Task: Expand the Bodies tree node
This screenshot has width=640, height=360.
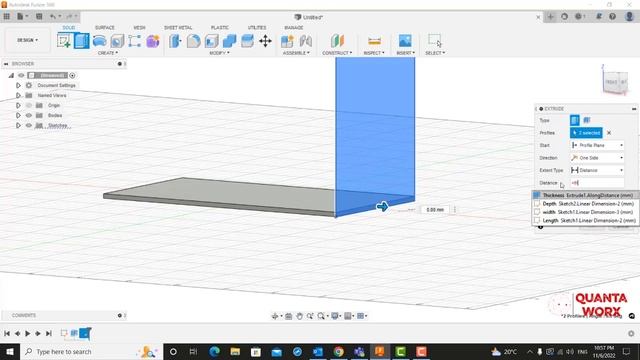Action: tap(18, 116)
